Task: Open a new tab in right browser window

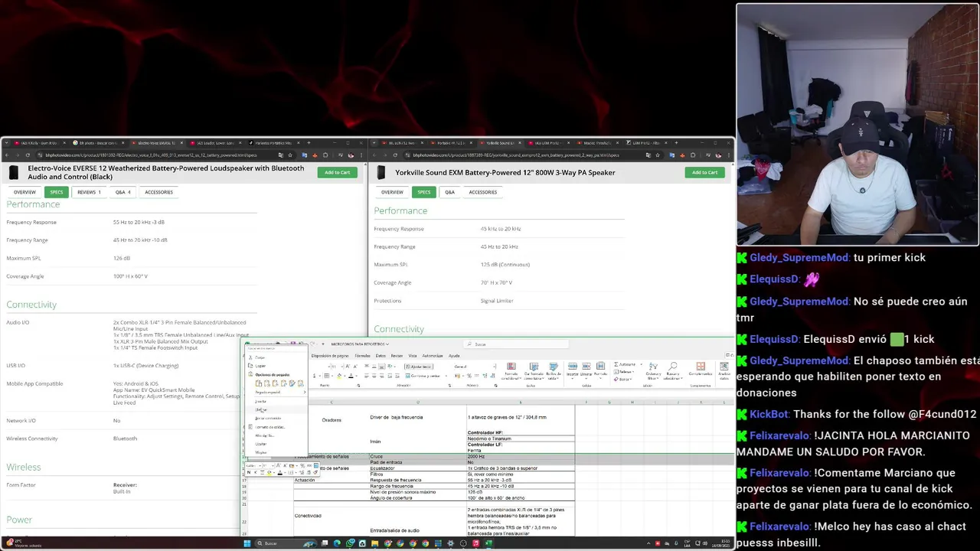Action: tap(676, 143)
